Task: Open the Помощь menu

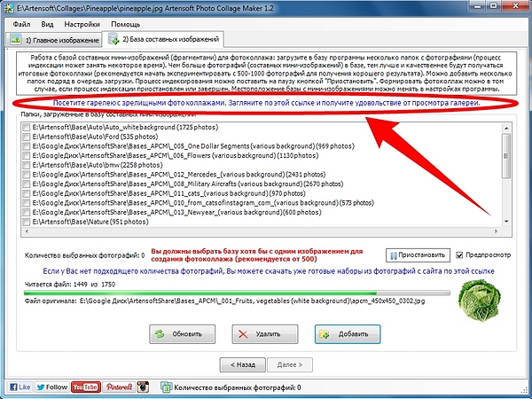Action: coord(125,25)
